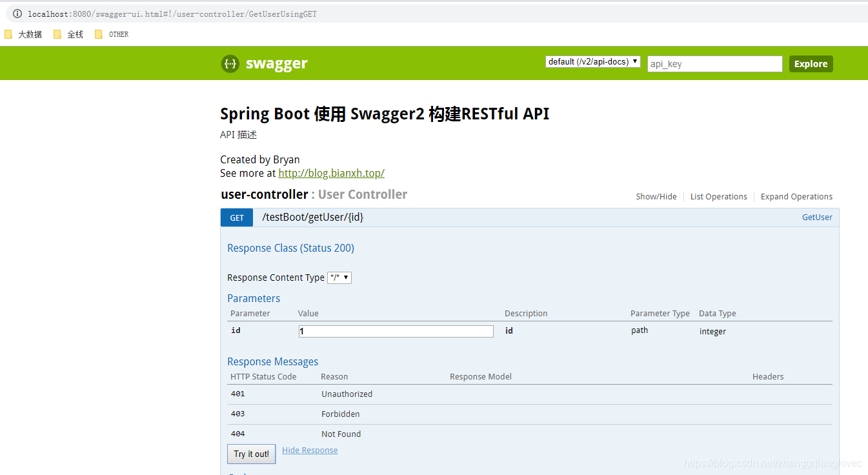
Task: Click the 'API 描述' description text
Action: point(239,135)
